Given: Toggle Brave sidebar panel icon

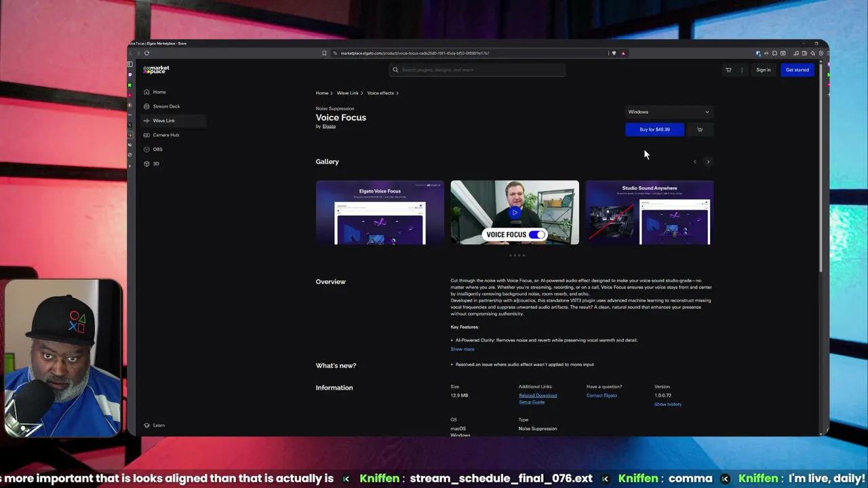Looking at the screenshot, I should pos(130,64).
